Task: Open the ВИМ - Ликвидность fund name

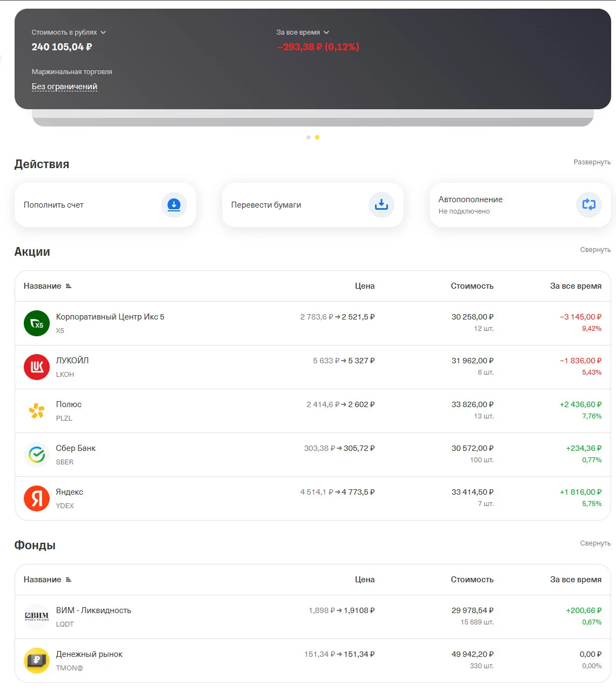Action: [93, 610]
